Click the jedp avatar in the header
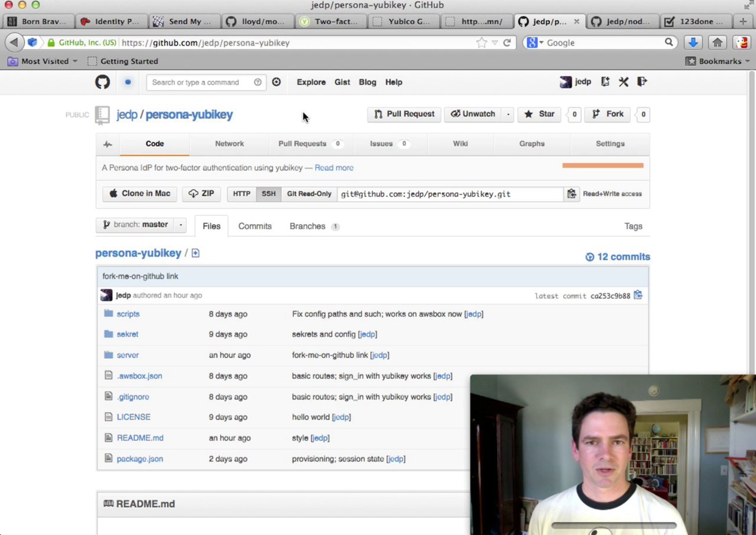The image size is (756, 535). point(565,82)
